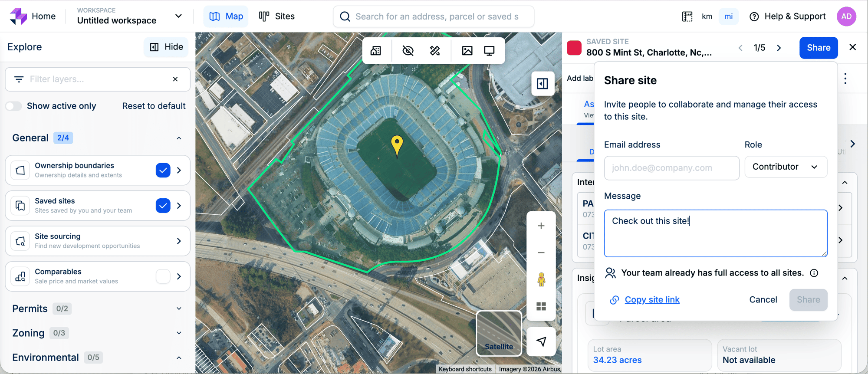Toggle the hide visibility eye-off tool

coord(408,51)
